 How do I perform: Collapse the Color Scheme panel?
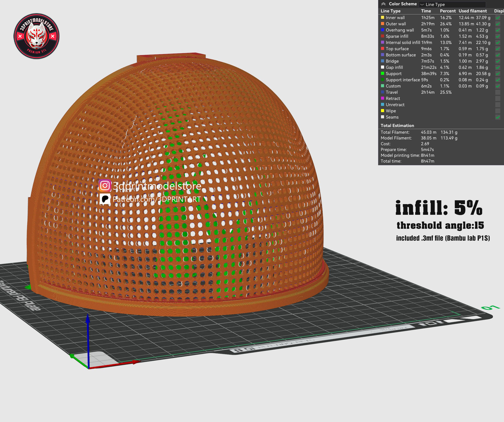383,4
